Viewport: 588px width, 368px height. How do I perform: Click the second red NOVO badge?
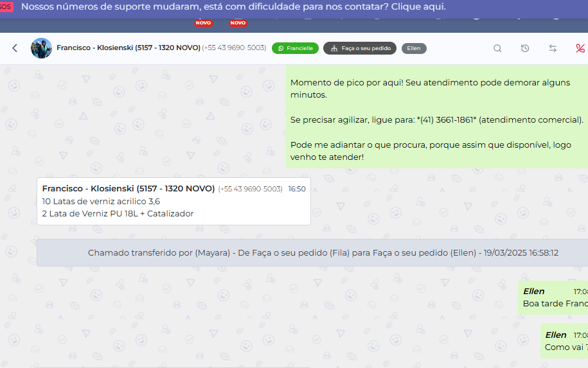pyautogui.click(x=238, y=23)
